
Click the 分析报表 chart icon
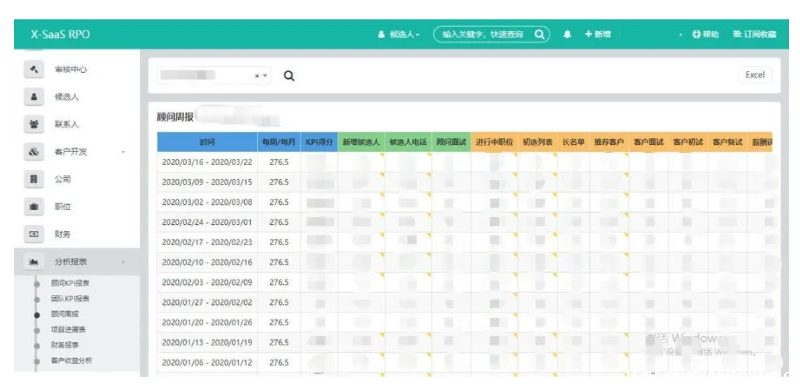[34, 262]
